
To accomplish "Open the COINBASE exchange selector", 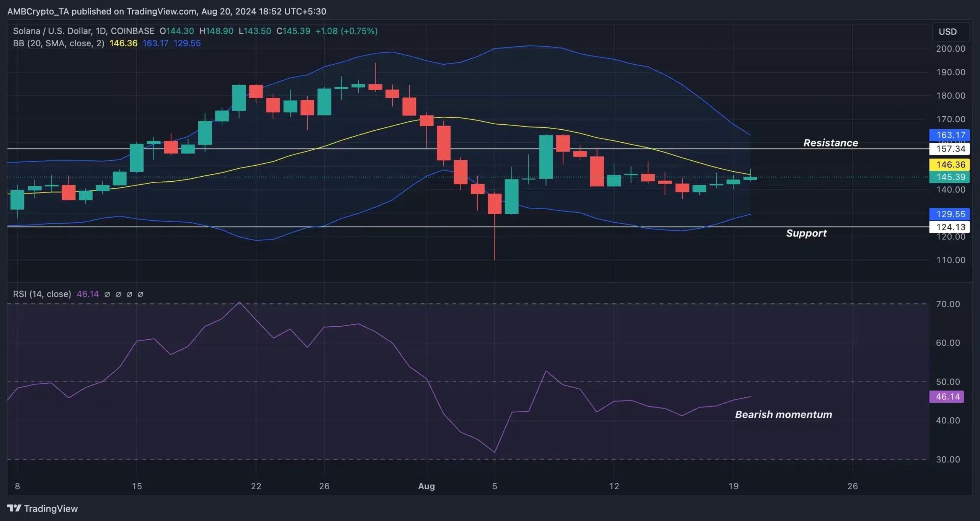I will click(x=133, y=31).
